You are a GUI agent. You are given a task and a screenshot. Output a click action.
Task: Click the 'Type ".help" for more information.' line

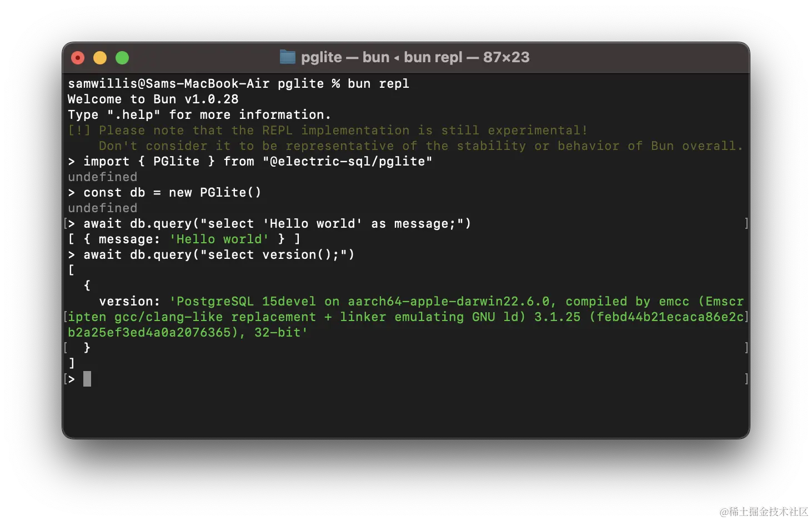[x=199, y=115]
